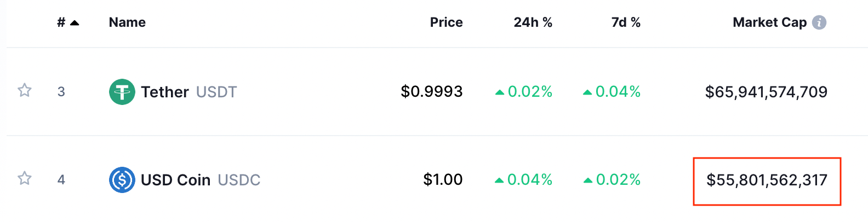868x222 pixels.
Task: Click the USD Coin logo icon
Action: 122,180
